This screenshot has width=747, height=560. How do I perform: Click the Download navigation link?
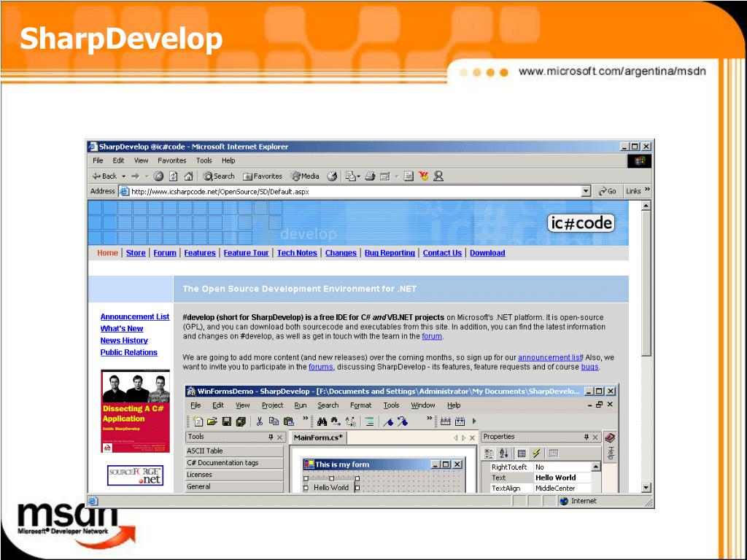487,253
